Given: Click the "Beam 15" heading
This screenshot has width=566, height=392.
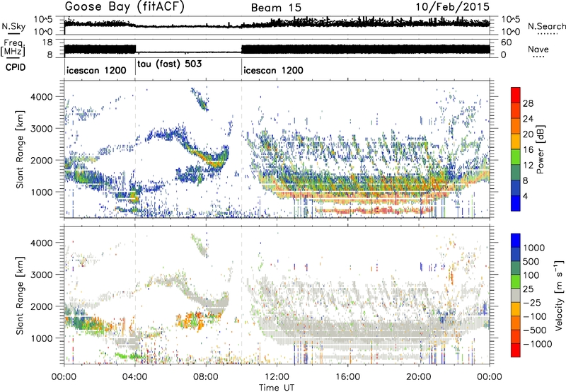Looking at the screenshot, I should click(x=276, y=8).
